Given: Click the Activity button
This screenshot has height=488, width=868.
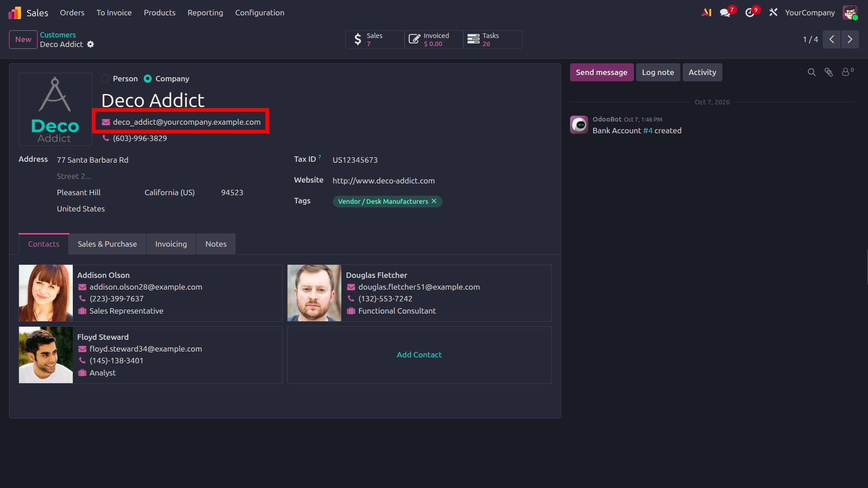Looking at the screenshot, I should pos(702,72).
